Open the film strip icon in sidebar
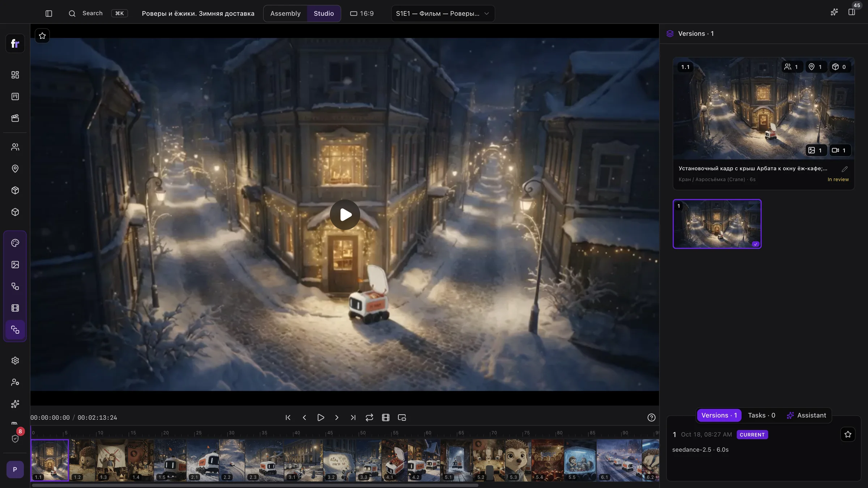This screenshot has height=488, width=868. [15, 308]
